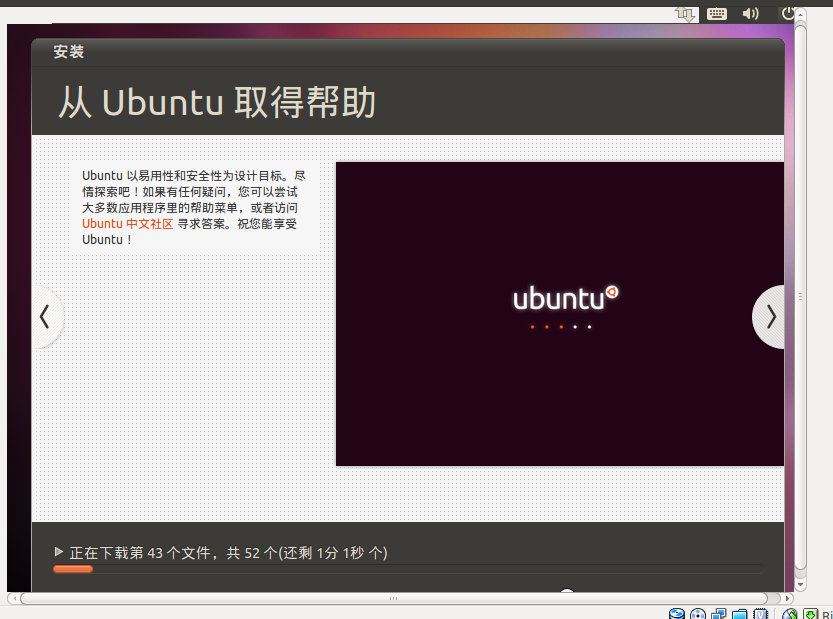Click the VirtualBox virtualization V chip icon
The image size is (833, 619).
(761, 614)
